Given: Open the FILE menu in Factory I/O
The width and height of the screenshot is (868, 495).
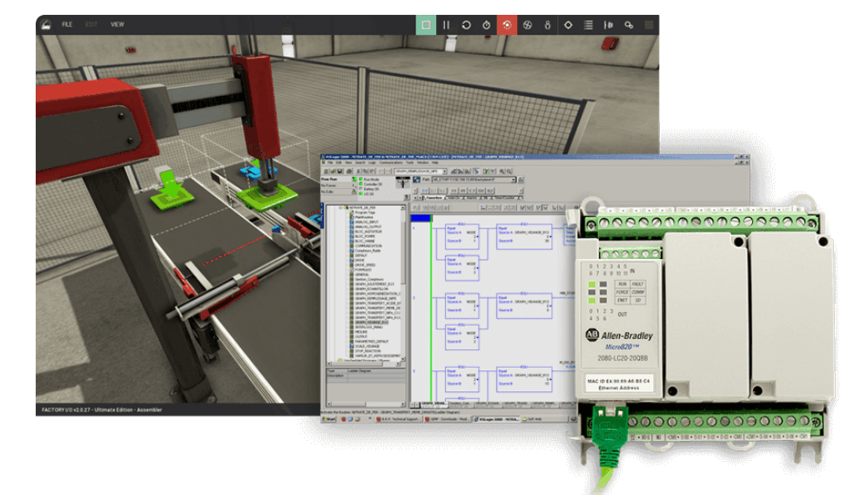Looking at the screenshot, I should coord(67,24).
